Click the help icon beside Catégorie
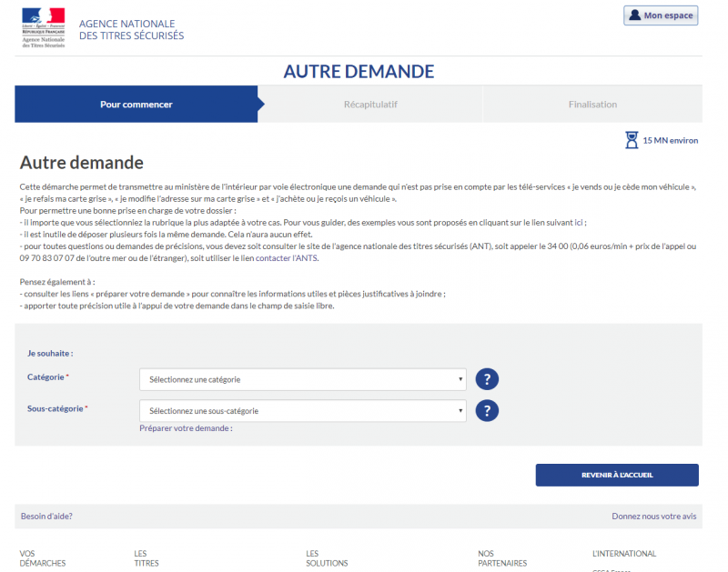This screenshot has width=728, height=572. pos(487,379)
